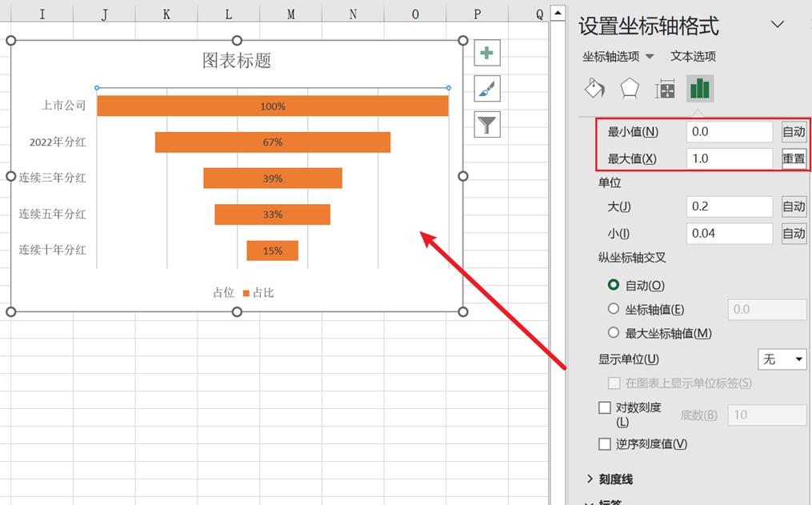Click the 占位 legend entry
The image size is (812, 505).
223,293
